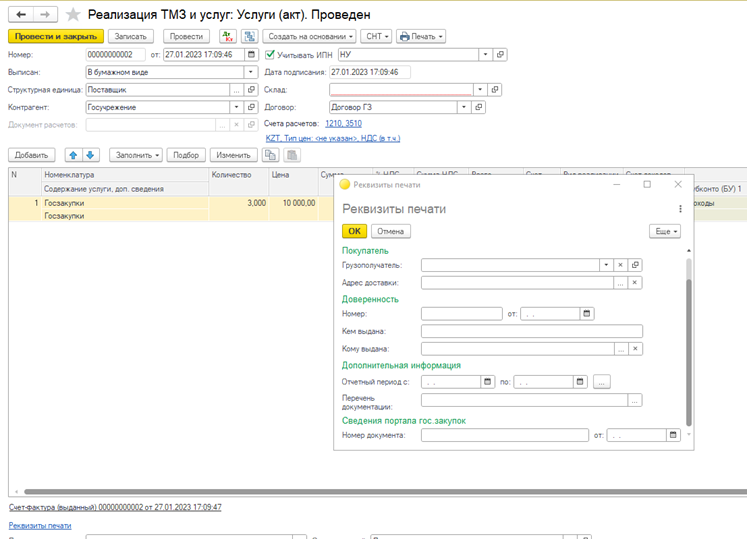Screen dimensions: 747x539
Task: Click the copy rows icon next to Изменить
Action: [270, 155]
